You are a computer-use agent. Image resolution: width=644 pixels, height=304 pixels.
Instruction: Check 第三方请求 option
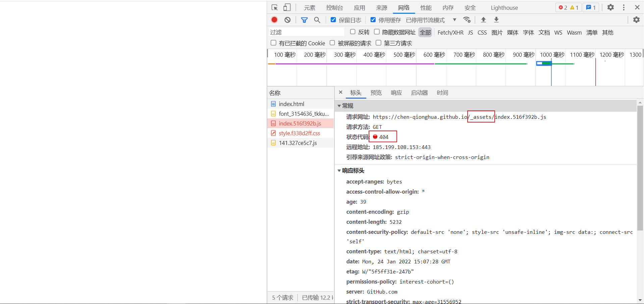tap(378, 43)
